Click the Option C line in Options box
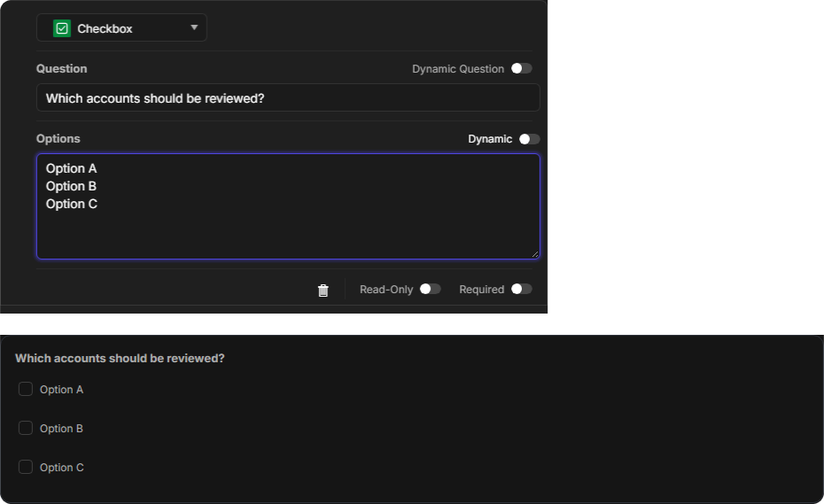The height and width of the screenshot is (504, 824). click(x=72, y=204)
